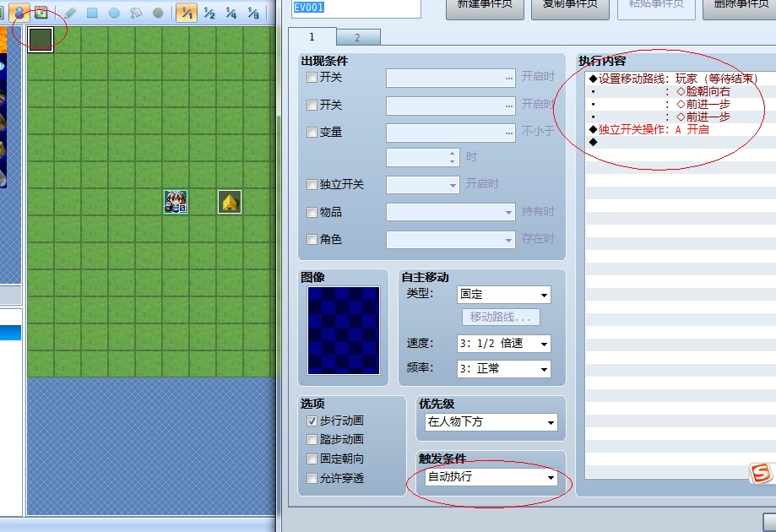Viewport: 776px width, 532px height.
Task: Enable the 变量 condition checkbox
Action: [312, 132]
